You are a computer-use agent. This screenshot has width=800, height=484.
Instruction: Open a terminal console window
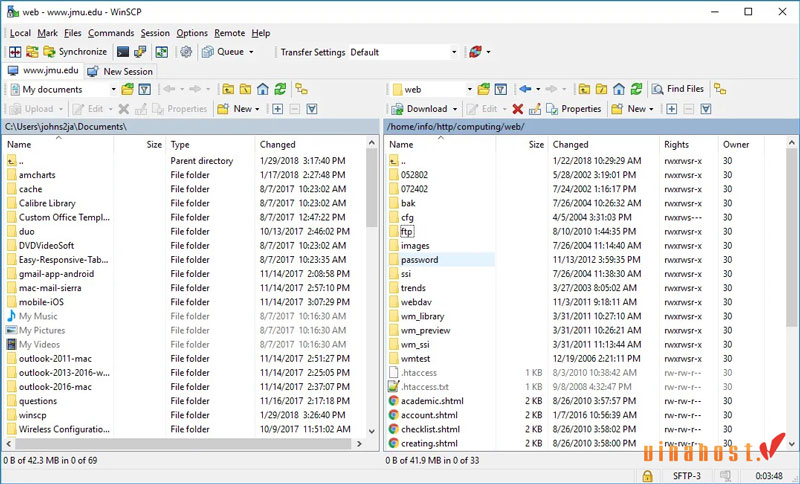[x=123, y=52]
